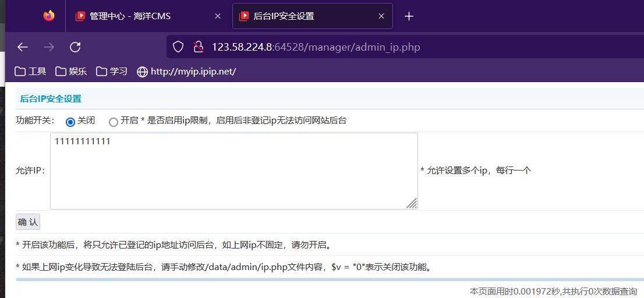Image resolution: width=644 pixels, height=298 pixels.
Task: Open the 工具 bookmarks folder
Action: click(30, 72)
